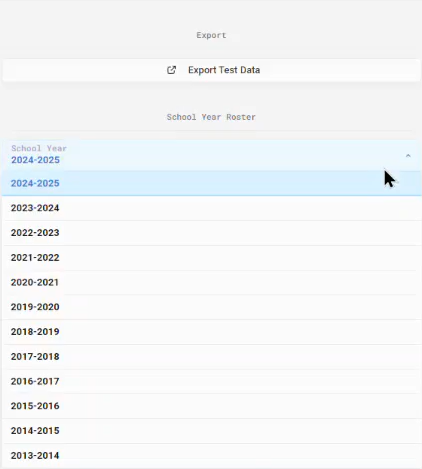The image size is (422, 469).
Task: Click the School Year field label
Action: click(39, 148)
